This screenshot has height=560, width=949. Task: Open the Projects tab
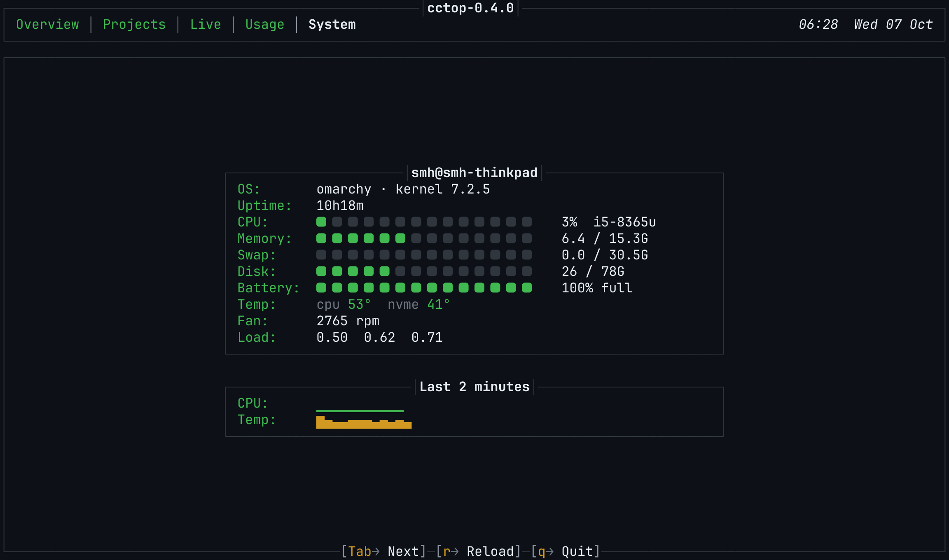(134, 24)
